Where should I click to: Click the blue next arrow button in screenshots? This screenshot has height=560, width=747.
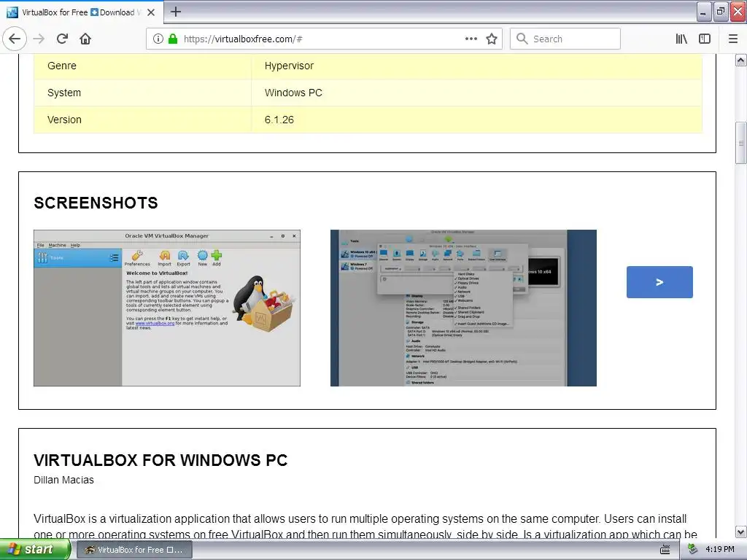pyautogui.click(x=659, y=282)
